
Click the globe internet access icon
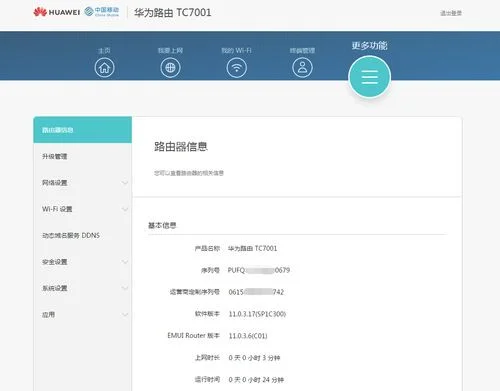[x=170, y=68]
